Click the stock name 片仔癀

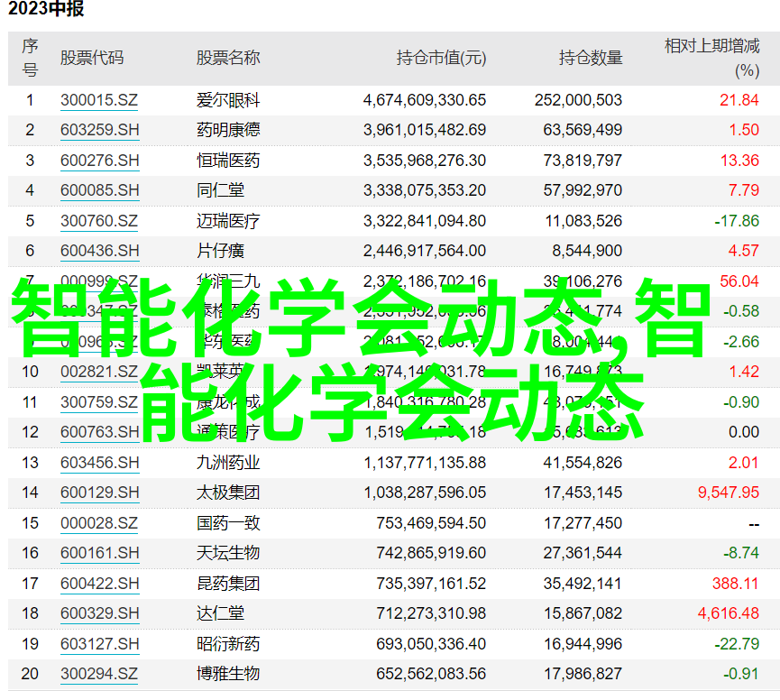pos(220,251)
